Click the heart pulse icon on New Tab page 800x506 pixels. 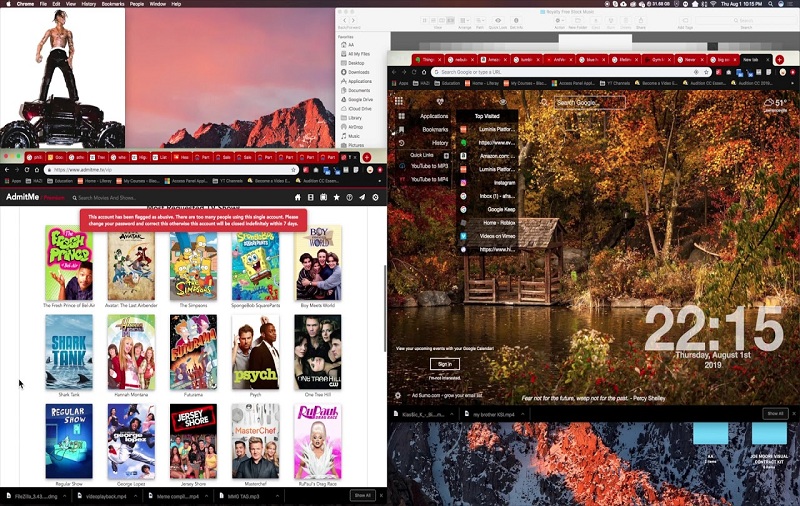(440, 102)
